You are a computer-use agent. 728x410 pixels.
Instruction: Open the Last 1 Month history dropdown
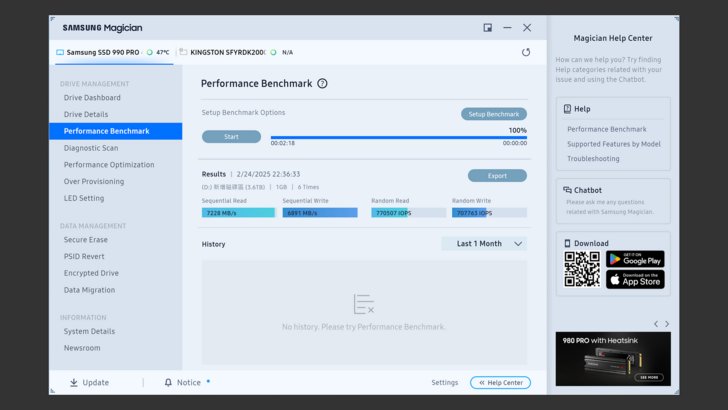[484, 244]
